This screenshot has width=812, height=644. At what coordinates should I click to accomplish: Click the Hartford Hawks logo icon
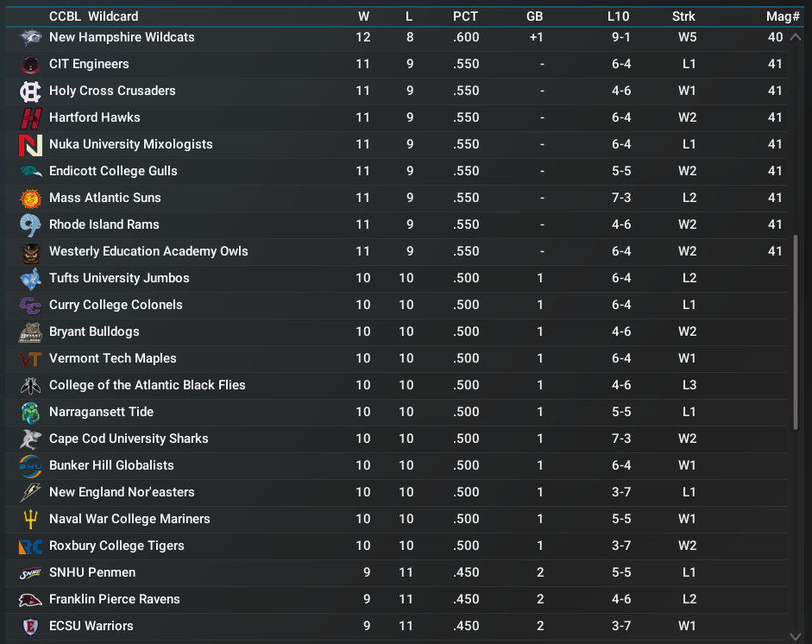30,118
